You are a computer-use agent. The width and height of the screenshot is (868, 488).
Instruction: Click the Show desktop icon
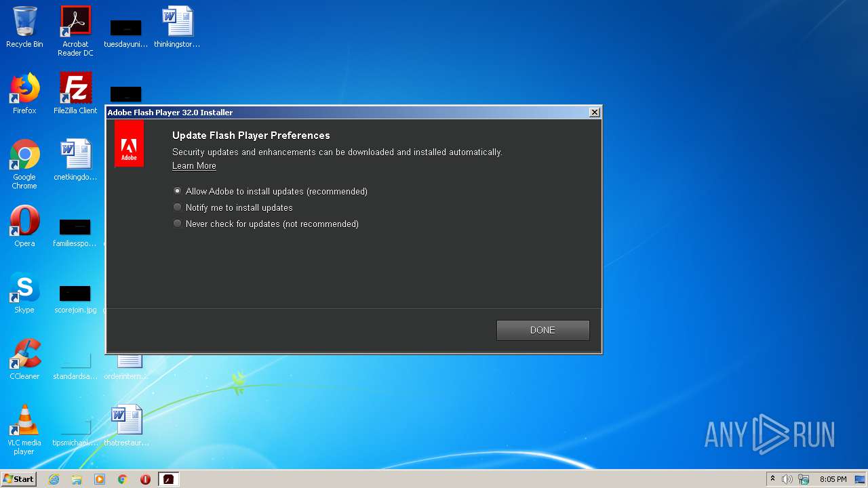point(861,479)
